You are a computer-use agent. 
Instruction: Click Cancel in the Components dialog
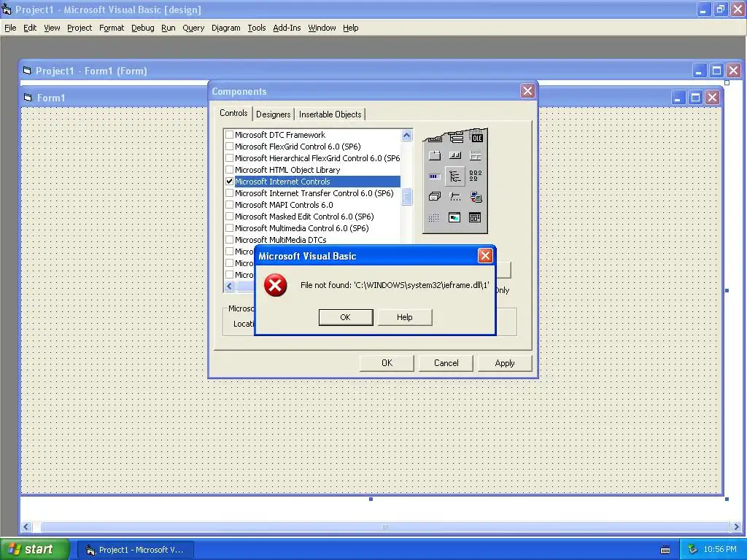point(446,363)
